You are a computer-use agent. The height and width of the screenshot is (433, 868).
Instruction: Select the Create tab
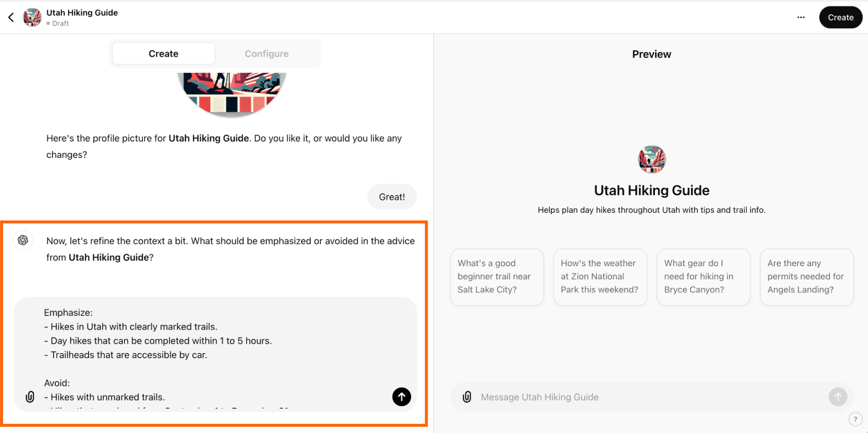pyautogui.click(x=163, y=53)
